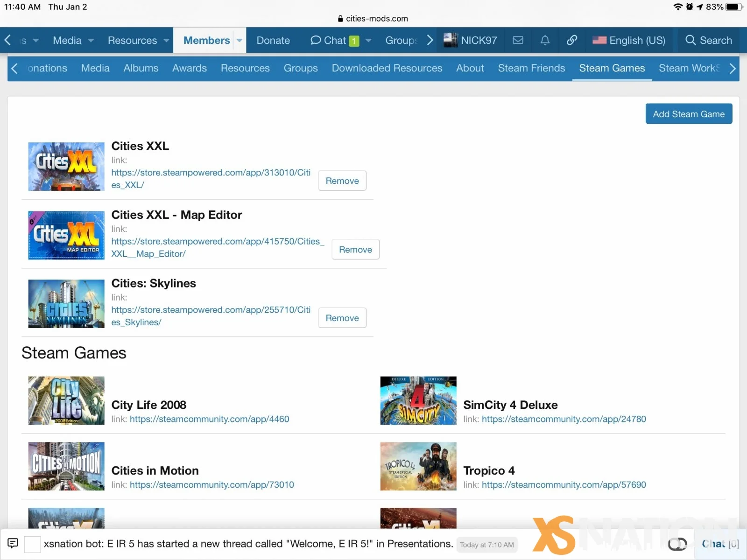The height and width of the screenshot is (560, 747).
Task: Expand the Resources dropdown arrow
Action: pyautogui.click(x=166, y=41)
